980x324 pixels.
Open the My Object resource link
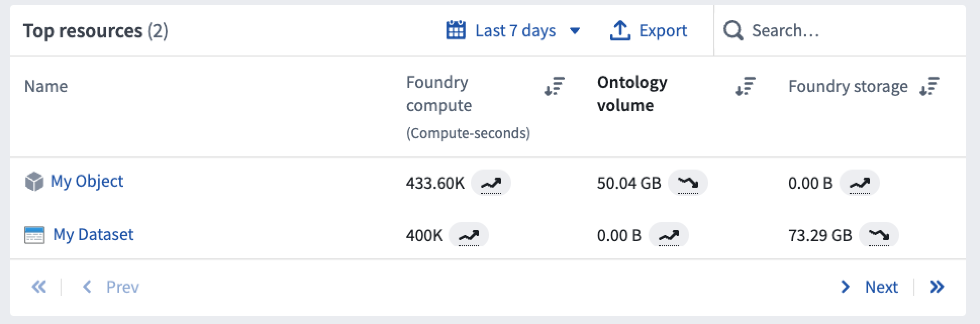point(87,181)
